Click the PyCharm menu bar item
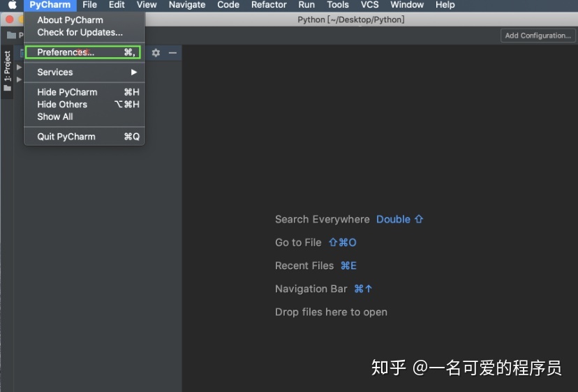Viewport: 578px width, 392px height. click(x=50, y=5)
